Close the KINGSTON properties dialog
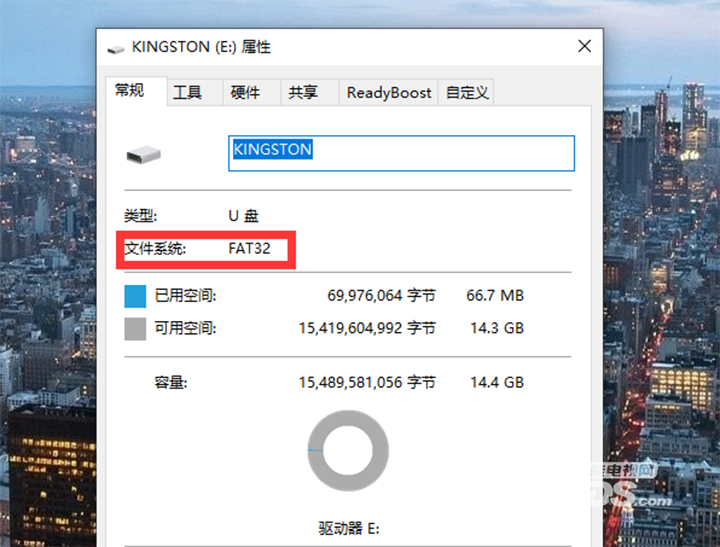720x547 pixels. [584, 46]
